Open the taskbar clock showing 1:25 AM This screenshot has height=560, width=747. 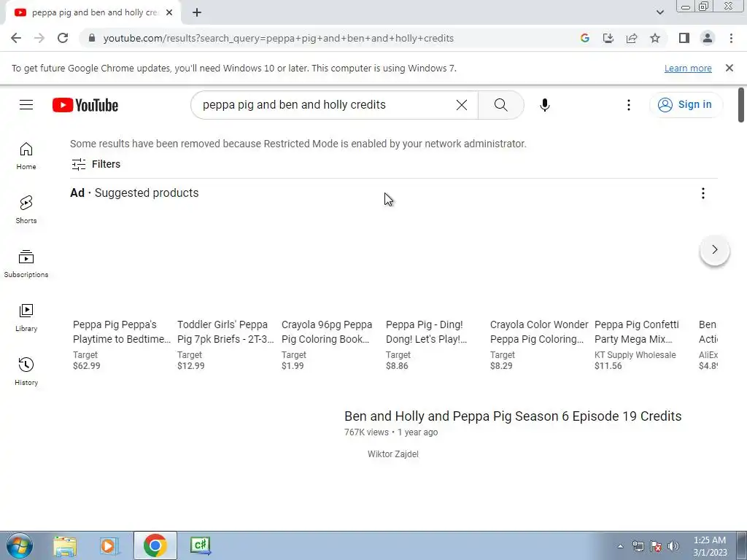pyautogui.click(x=710, y=546)
